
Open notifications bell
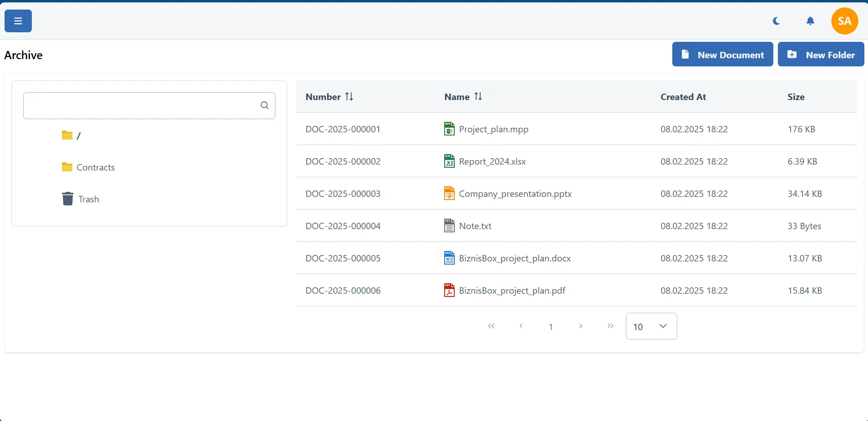810,21
